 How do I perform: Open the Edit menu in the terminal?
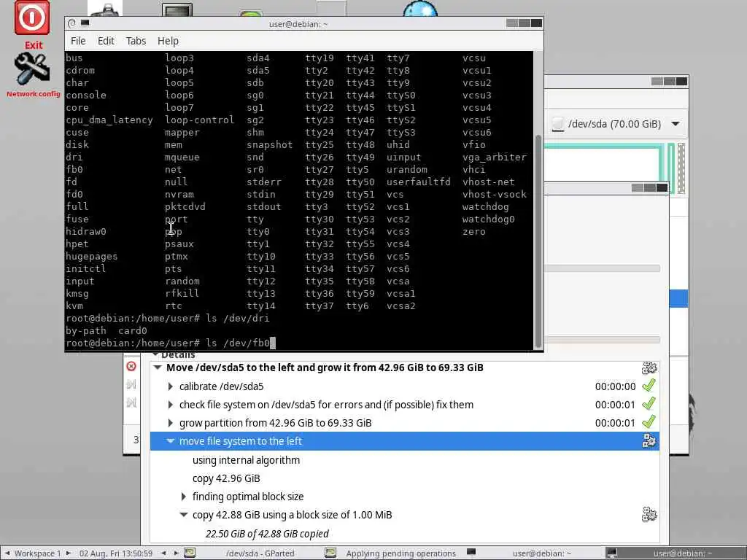coord(106,41)
